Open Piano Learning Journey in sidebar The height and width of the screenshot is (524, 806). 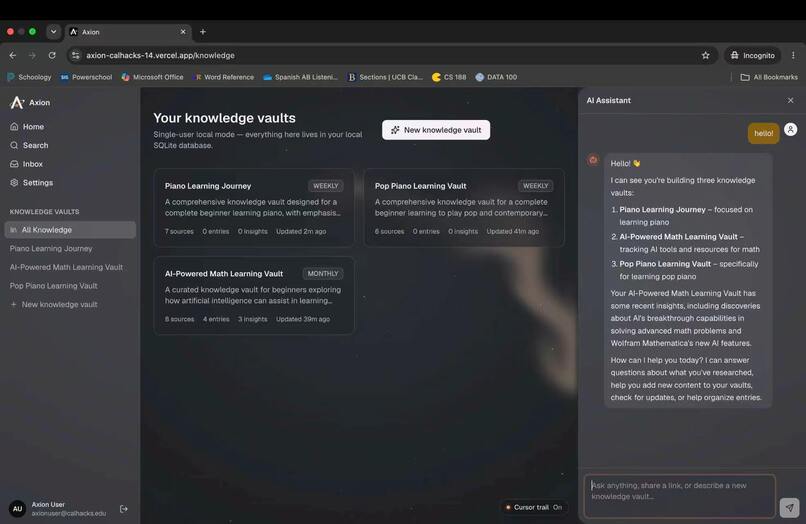pos(51,248)
